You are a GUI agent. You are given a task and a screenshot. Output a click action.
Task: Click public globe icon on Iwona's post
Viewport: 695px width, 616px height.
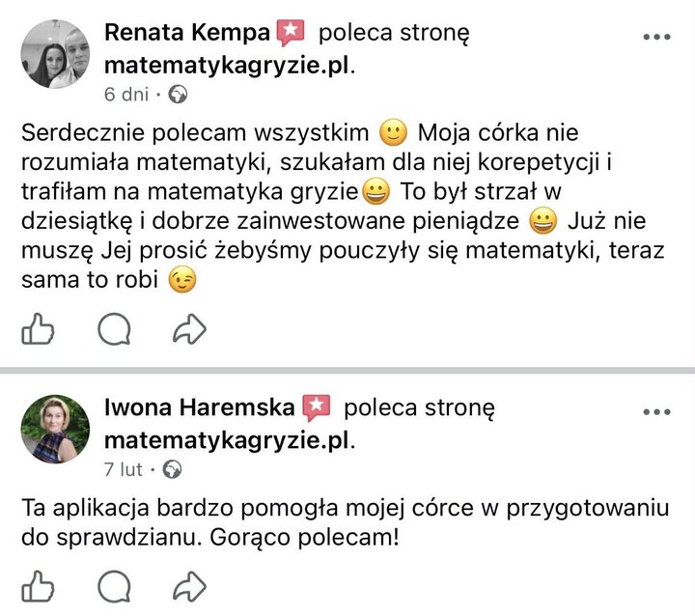click(173, 470)
